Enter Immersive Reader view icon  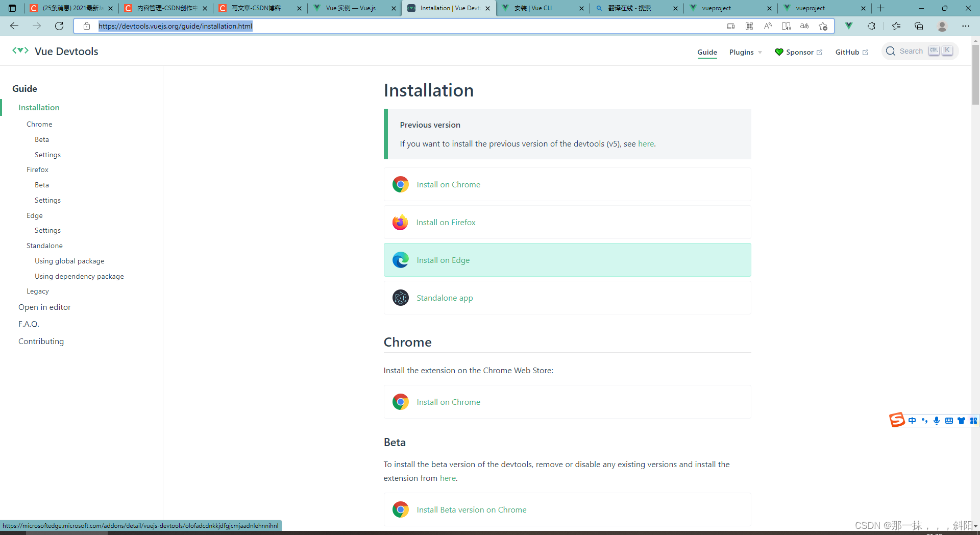786,26
